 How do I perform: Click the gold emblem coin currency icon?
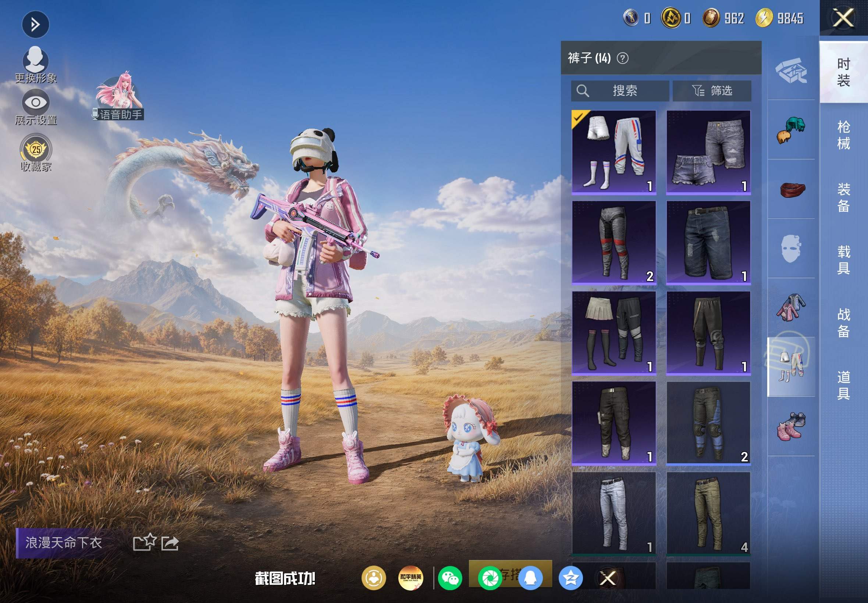point(671,18)
